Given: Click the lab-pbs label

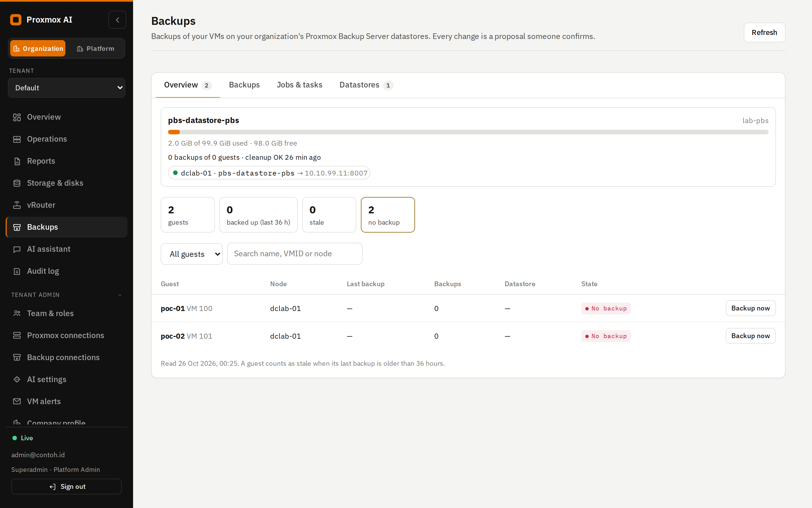Looking at the screenshot, I should pos(755,121).
